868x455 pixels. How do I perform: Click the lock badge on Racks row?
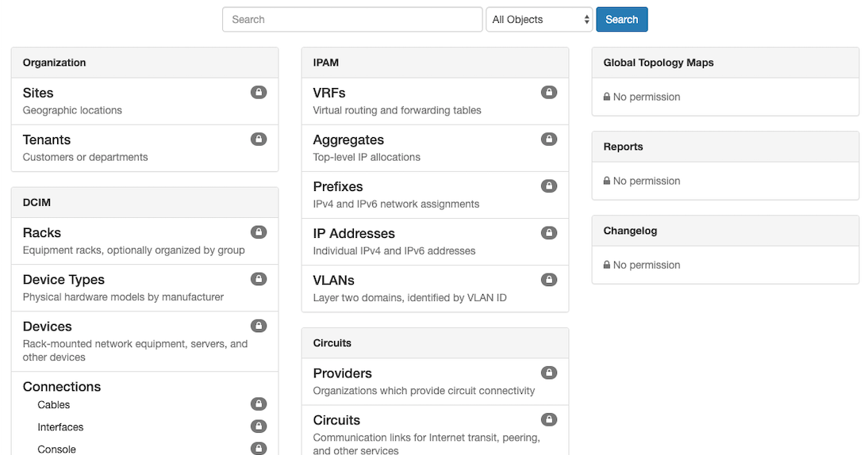[259, 232]
